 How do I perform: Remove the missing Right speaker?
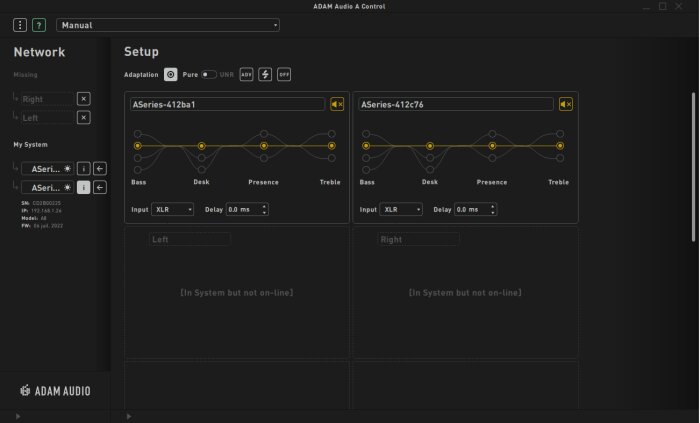tap(83, 99)
